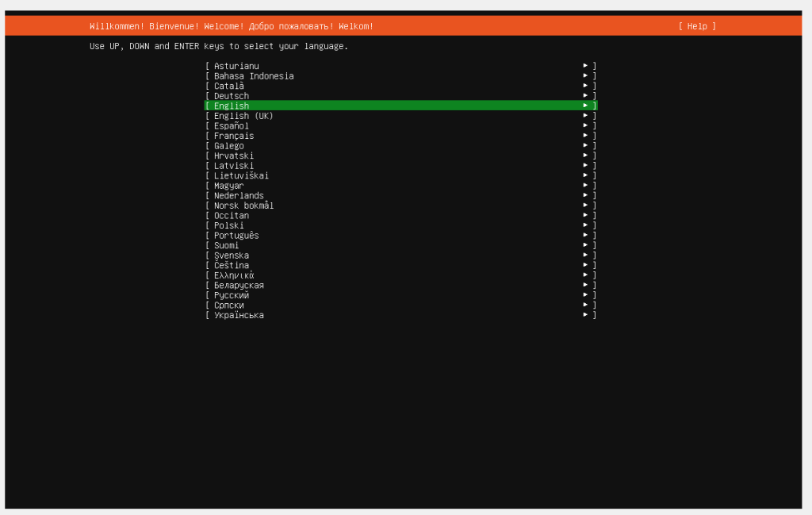Viewport: 812px width, 515px height.
Task: Open the Help menu in header
Action: pos(697,26)
